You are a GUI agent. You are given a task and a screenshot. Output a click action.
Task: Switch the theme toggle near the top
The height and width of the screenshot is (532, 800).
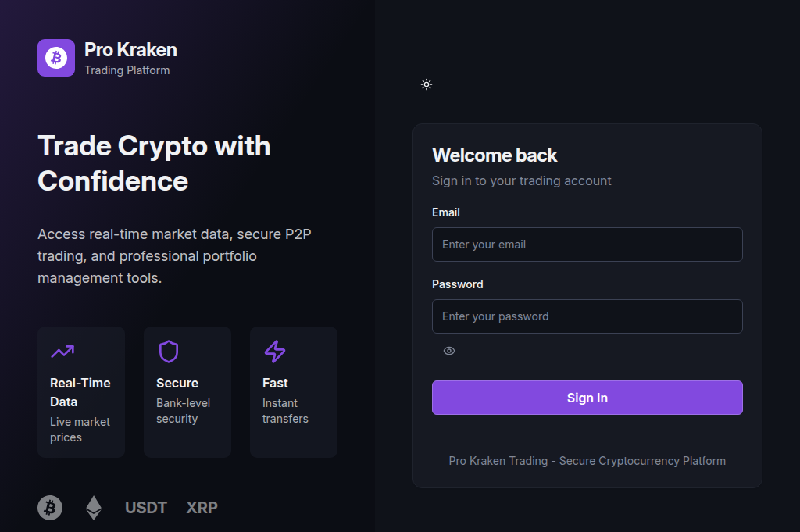pos(427,84)
